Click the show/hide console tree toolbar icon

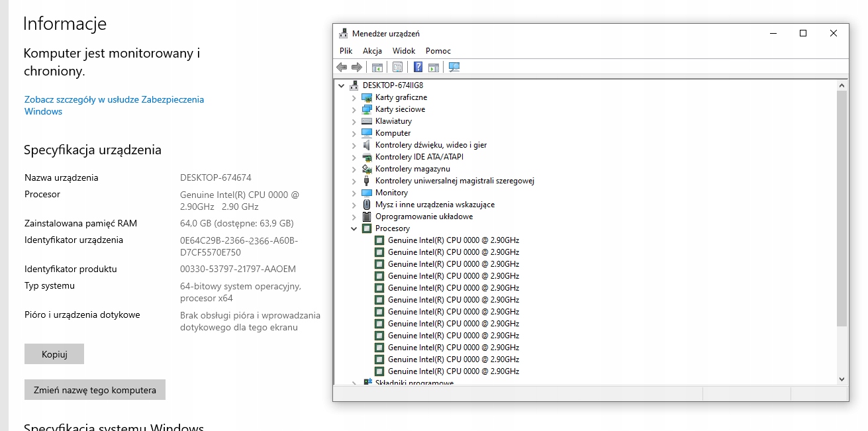point(377,67)
